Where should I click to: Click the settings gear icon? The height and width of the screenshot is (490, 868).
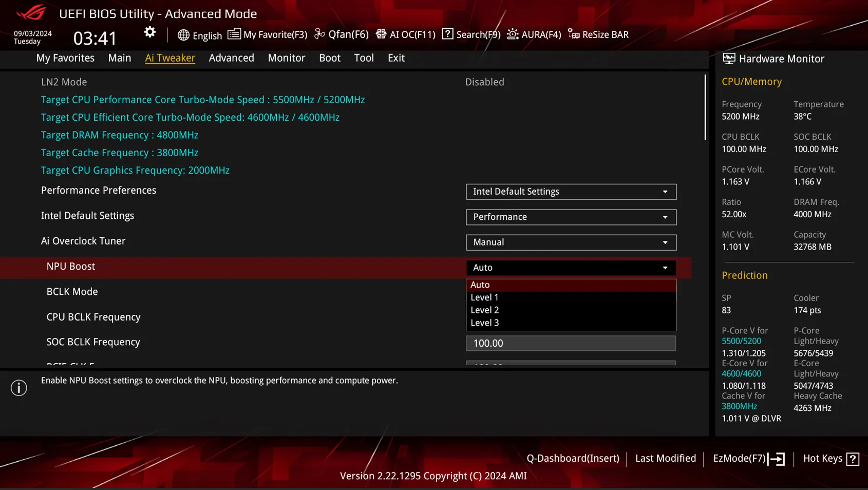pos(149,33)
